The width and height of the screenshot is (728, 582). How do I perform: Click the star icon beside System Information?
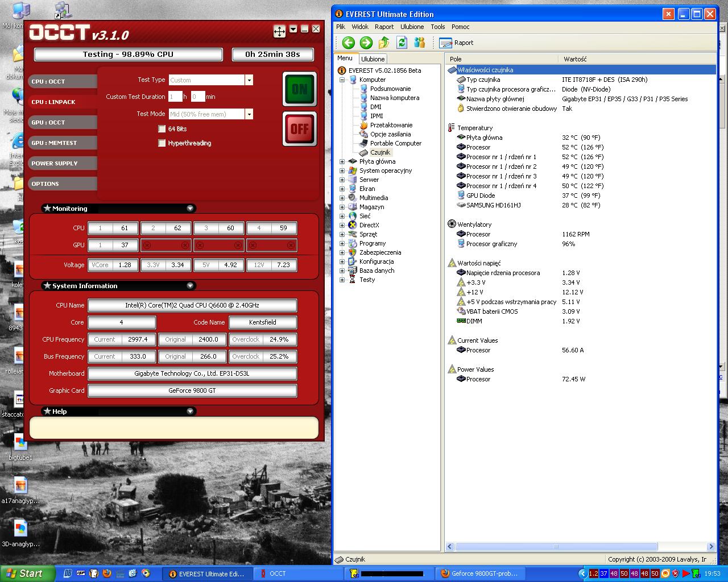(x=47, y=286)
